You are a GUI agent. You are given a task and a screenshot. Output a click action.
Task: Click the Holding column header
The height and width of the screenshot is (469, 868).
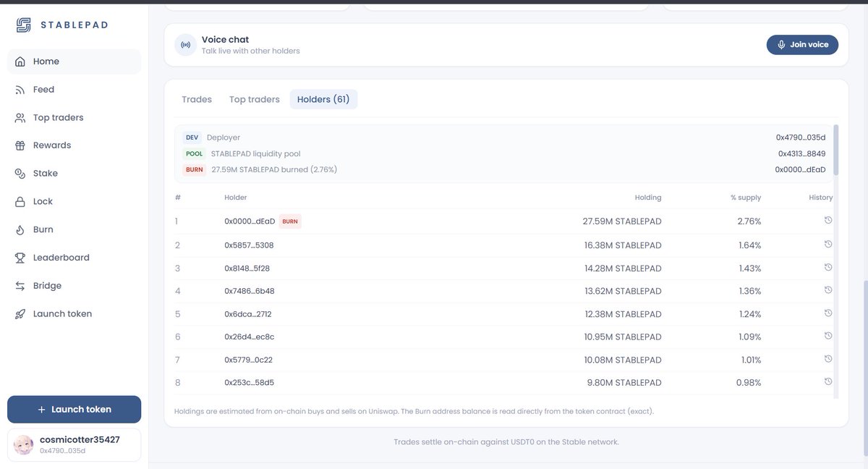648,198
